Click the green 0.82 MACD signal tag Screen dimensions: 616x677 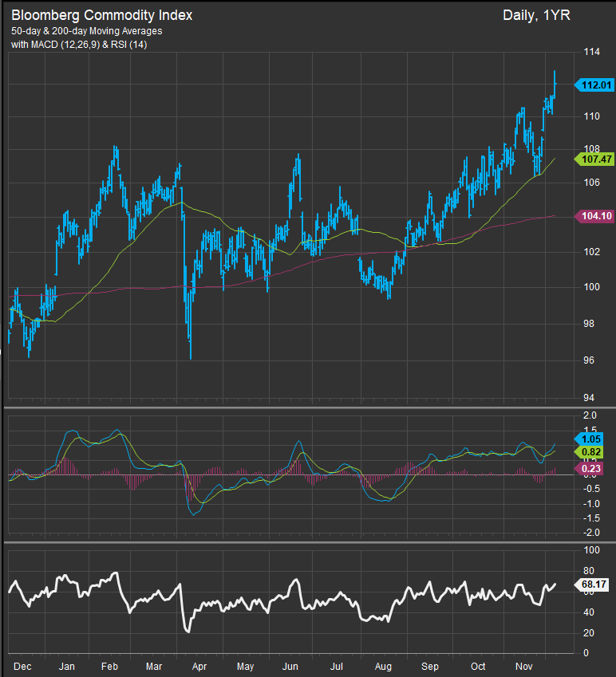tap(590, 452)
